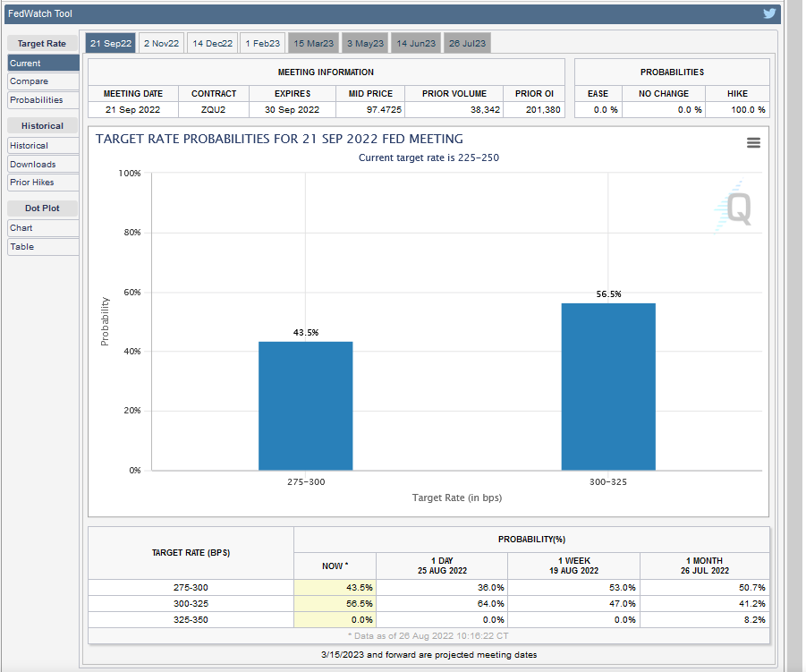Image resolution: width=806 pixels, height=672 pixels.
Task: Click the 300-325 bar at 56.5%
Action: pos(608,387)
